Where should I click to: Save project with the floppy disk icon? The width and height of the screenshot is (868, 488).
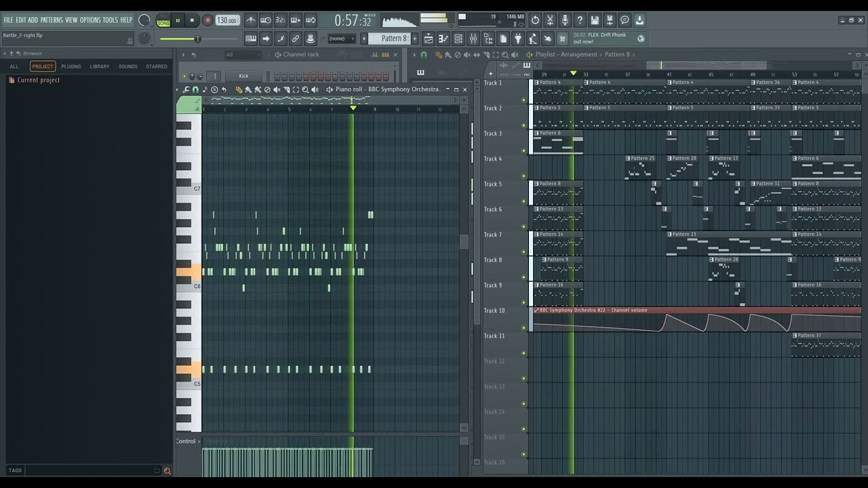(595, 20)
